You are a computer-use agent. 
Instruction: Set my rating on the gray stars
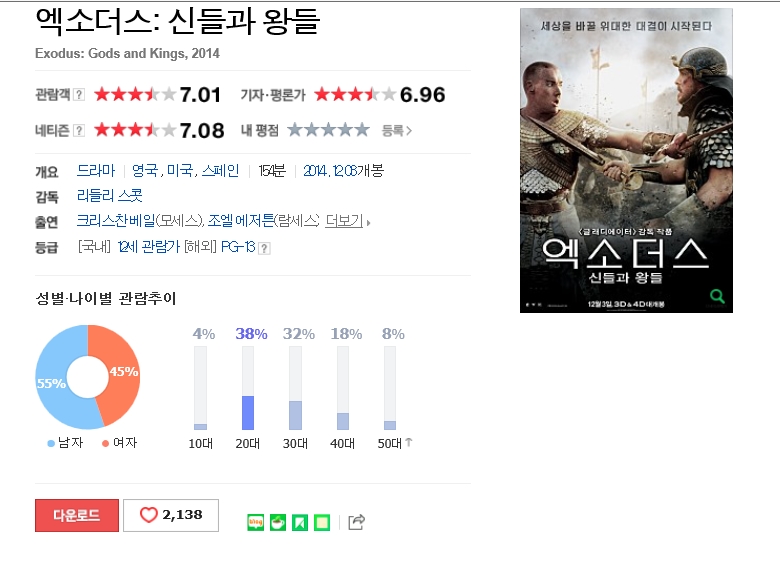328,130
